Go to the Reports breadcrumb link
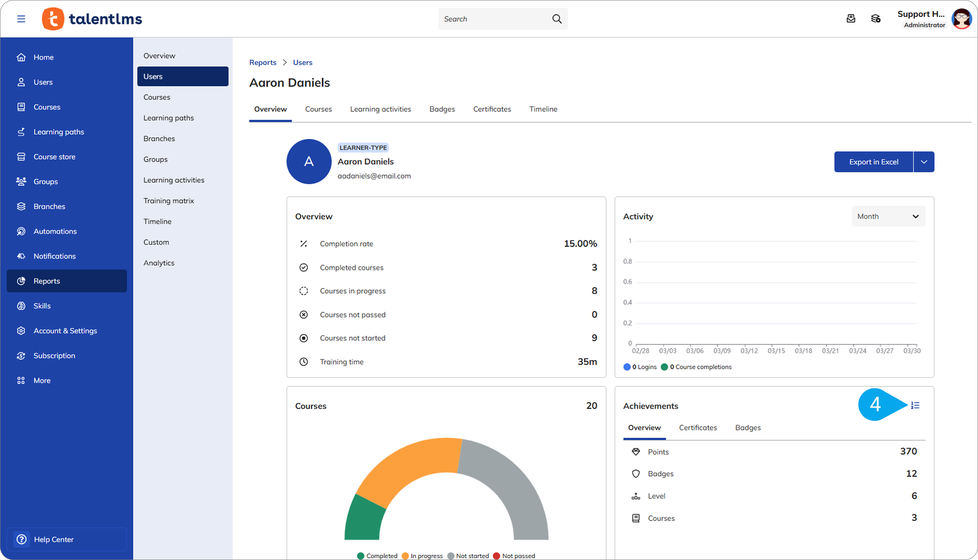Viewport: 978px width, 560px height. click(x=263, y=62)
